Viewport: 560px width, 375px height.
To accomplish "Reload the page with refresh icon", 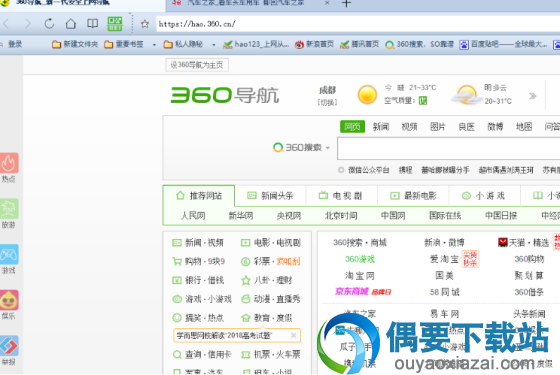I will coord(49,24).
